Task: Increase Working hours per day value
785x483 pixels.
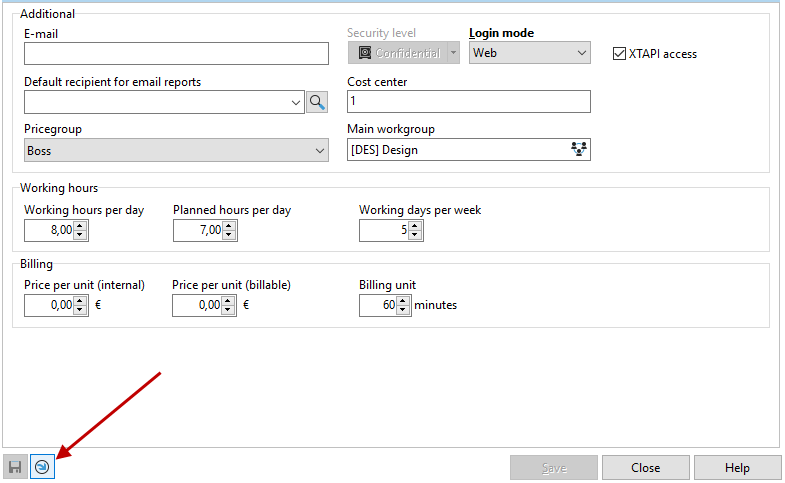Action: pyautogui.click(x=81, y=226)
